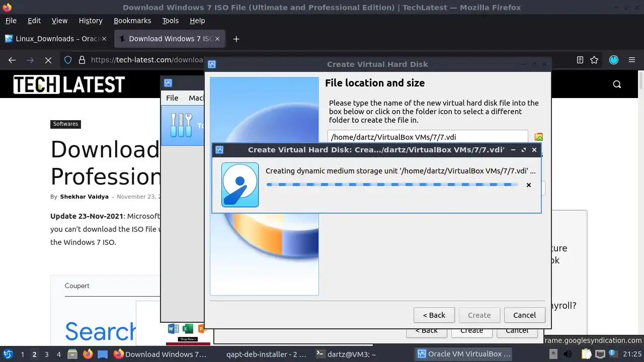The image size is (644, 362).
Task: Open Firefox Bookmarks menu
Action: point(132,21)
